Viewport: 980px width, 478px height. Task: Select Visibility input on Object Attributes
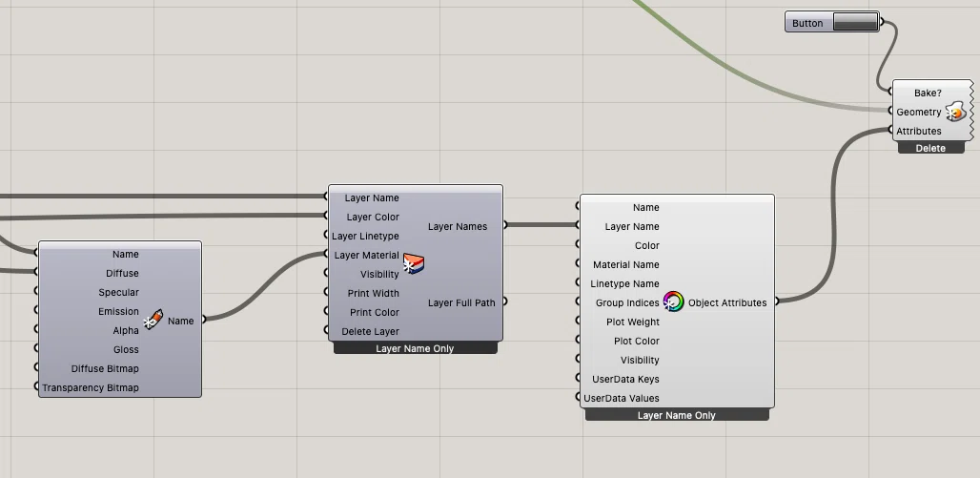[x=640, y=361]
